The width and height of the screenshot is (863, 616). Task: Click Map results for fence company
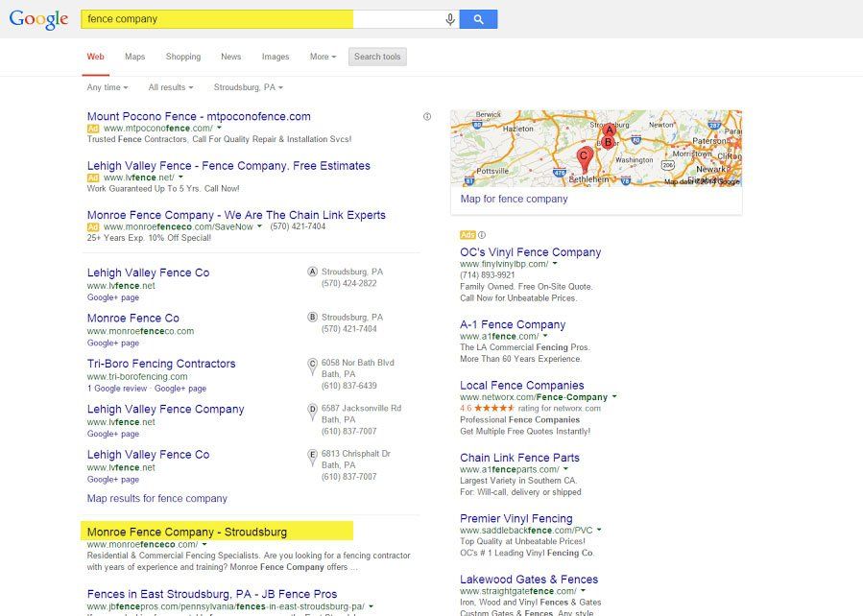pos(156,498)
